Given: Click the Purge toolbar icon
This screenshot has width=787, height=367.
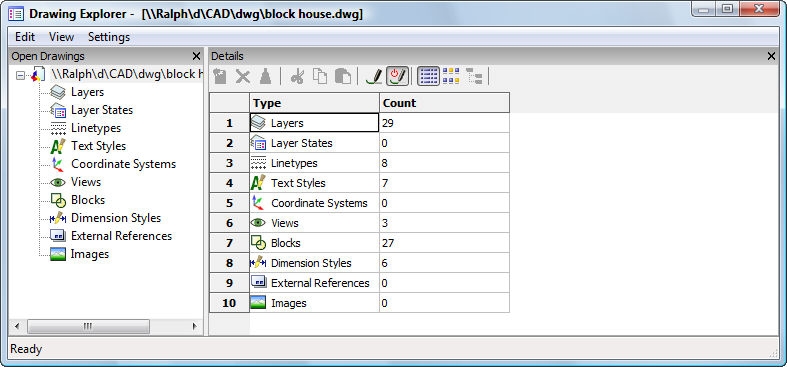Looking at the screenshot, I should (266, 76).
